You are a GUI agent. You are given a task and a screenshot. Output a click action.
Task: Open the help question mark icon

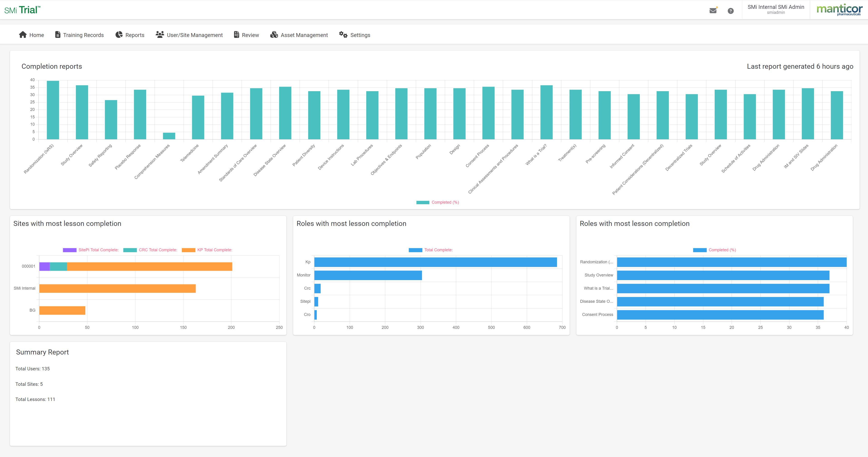[730, 11]
